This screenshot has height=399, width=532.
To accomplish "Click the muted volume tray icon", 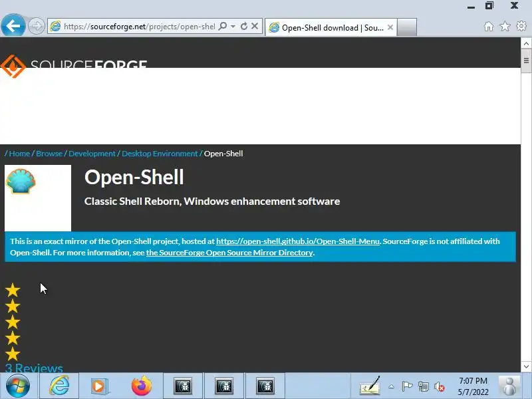I will pos(440,386).
